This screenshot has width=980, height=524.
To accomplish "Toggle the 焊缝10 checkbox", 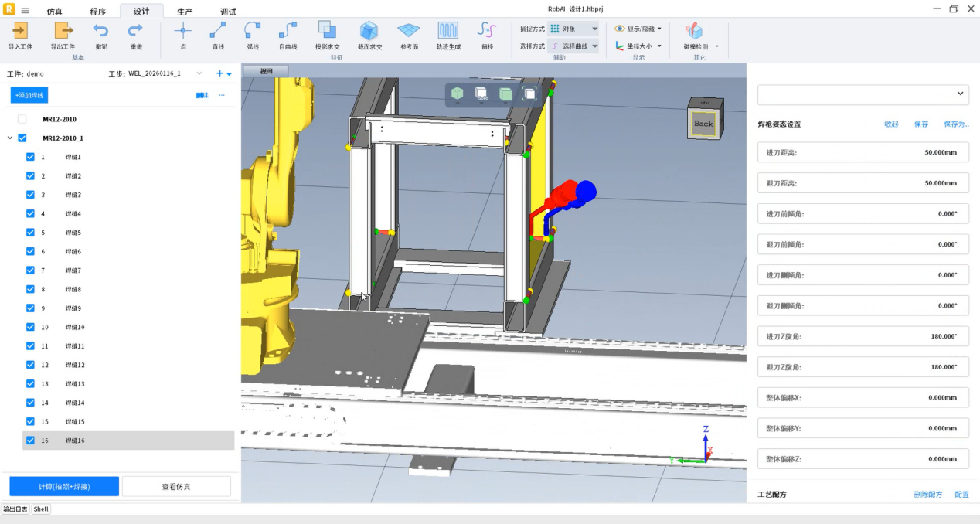I will click(30, 327).
